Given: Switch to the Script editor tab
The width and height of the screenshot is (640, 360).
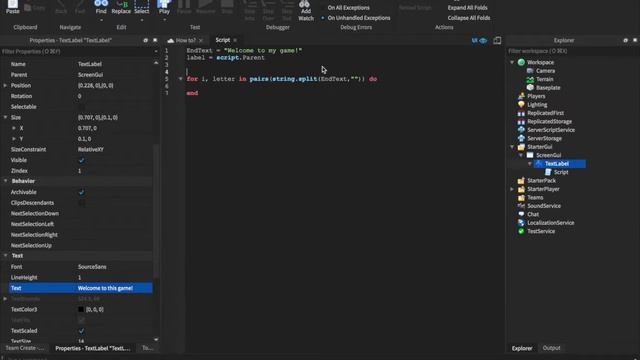Looking at the screenshot, I should (223, 40).
